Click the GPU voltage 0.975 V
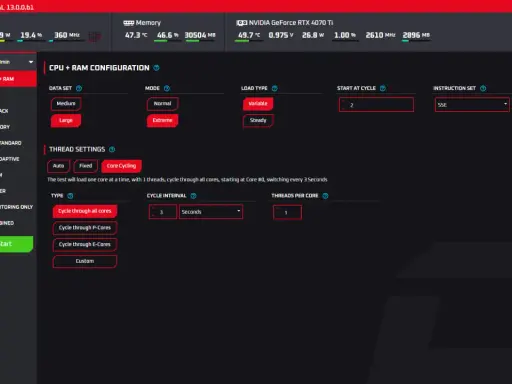Screen dimensions: 512x384 tap(281, 35)
